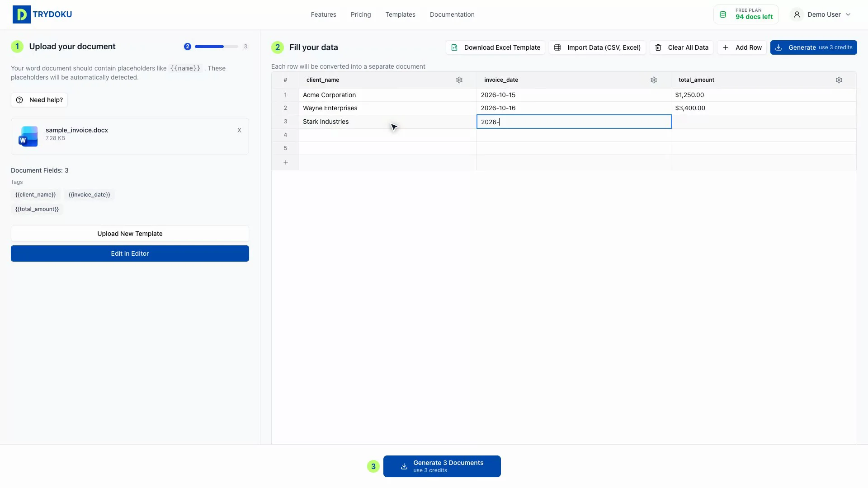Click Upload New Template button
Viewport: 868px width, 488px height.
coord(130,234)
